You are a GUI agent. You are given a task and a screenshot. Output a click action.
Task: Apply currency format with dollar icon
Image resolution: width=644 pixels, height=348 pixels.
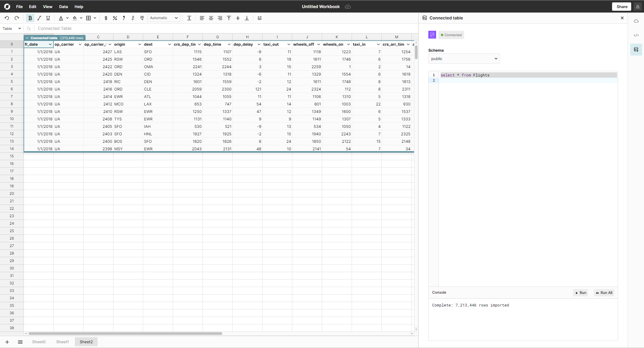click(106, 18)
